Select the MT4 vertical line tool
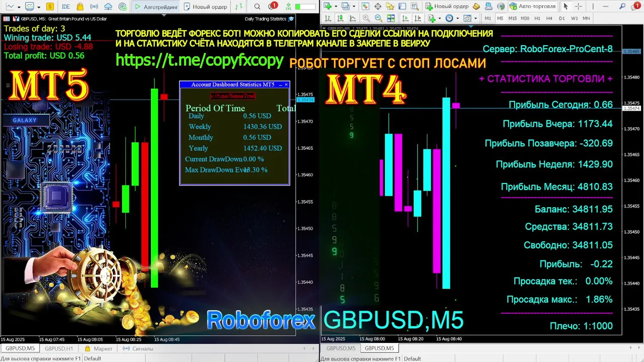This screenshot has height=362, width=644. point(593,6)
